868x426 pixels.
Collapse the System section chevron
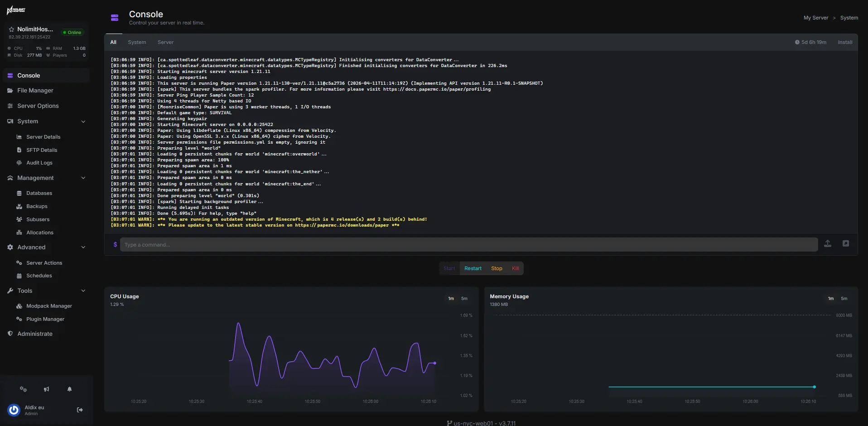[x=83, y=121]
